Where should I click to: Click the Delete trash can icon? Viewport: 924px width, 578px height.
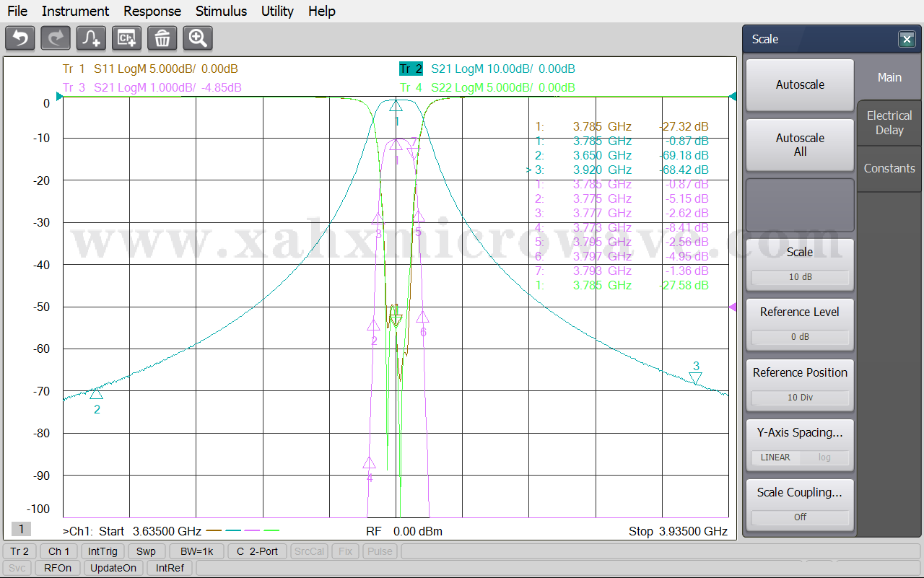click(x=162, y=38)
